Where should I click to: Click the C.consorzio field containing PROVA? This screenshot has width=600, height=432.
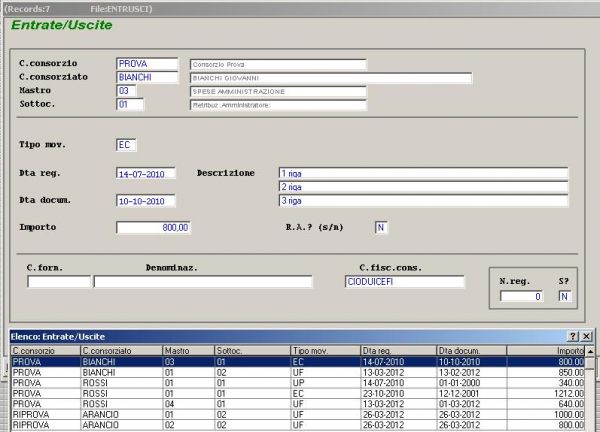pos(147,64)
